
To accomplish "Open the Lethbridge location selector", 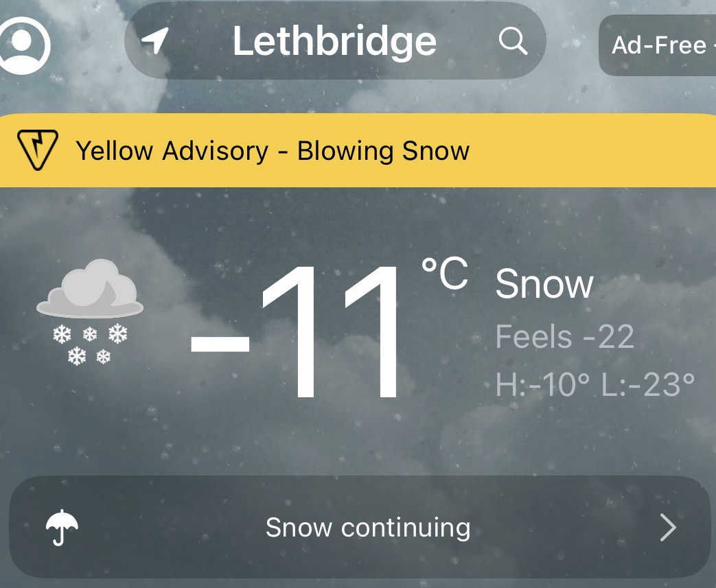I will [334, 41].
